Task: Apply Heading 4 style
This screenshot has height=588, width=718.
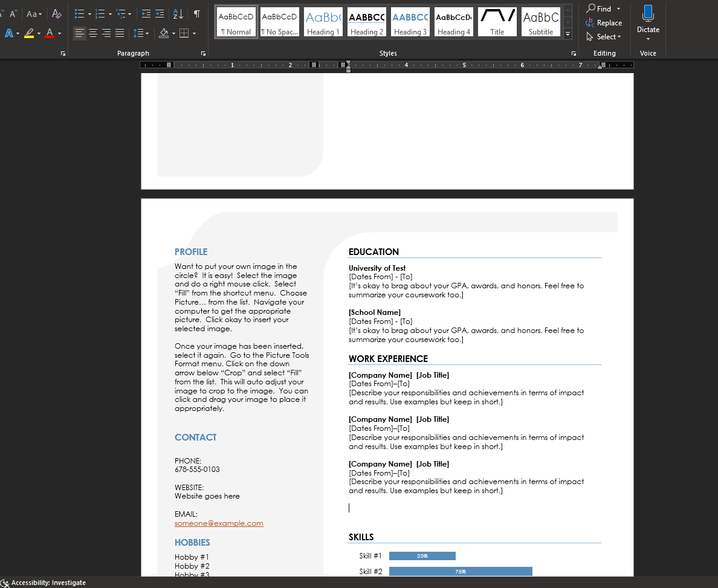Action: pyautogui.click(x=454, y=22)
